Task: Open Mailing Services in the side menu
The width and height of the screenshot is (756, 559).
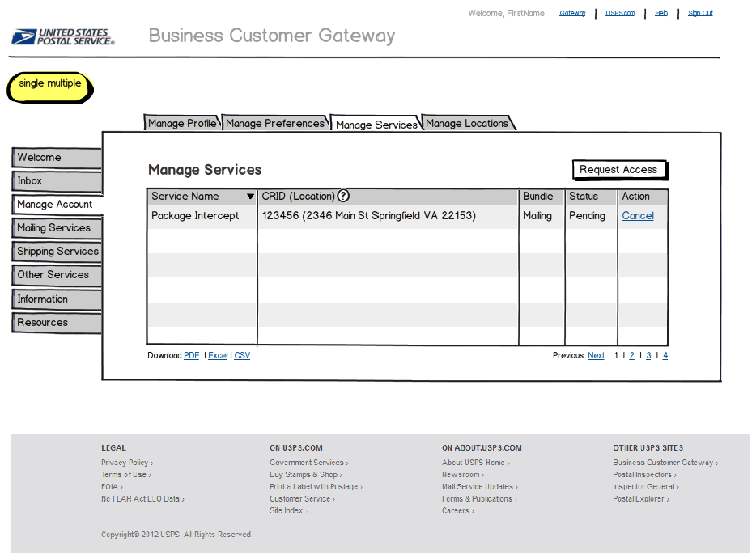Action: click(x=57, y=228)
